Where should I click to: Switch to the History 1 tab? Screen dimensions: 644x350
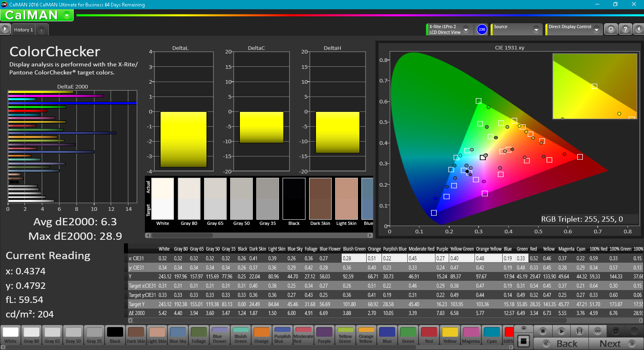pos(23,30)
